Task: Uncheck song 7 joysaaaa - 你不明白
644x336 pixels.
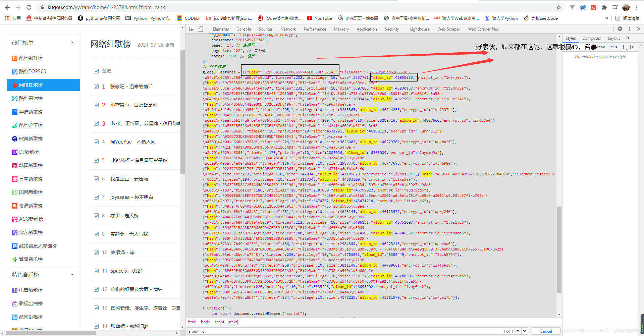Action: click(x=96, y=197)
